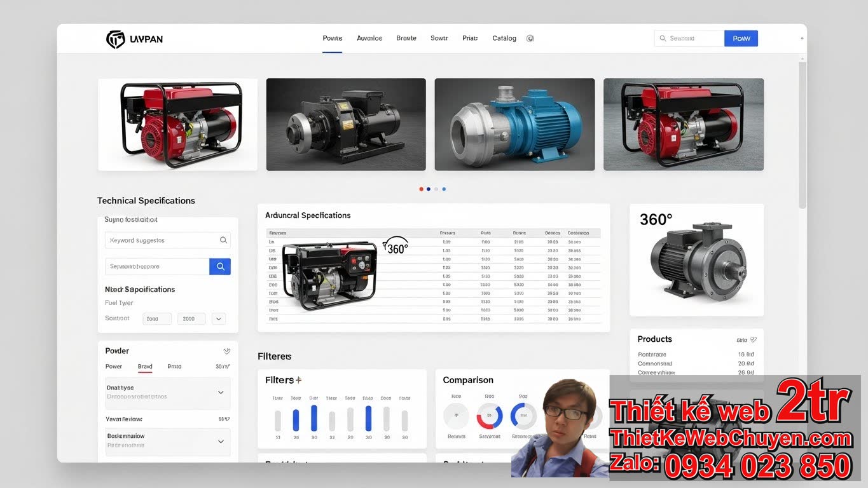The height and width of the screenshot is (488, 868).
Task: Click the heart icon in the Powder panel header
Action: click(227, 351)
